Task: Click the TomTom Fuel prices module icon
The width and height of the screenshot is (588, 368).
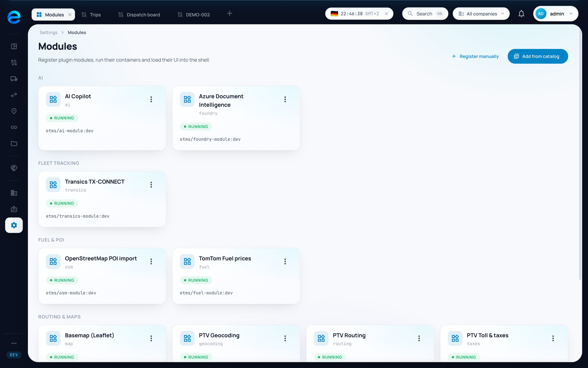Action: click(187, 261)
